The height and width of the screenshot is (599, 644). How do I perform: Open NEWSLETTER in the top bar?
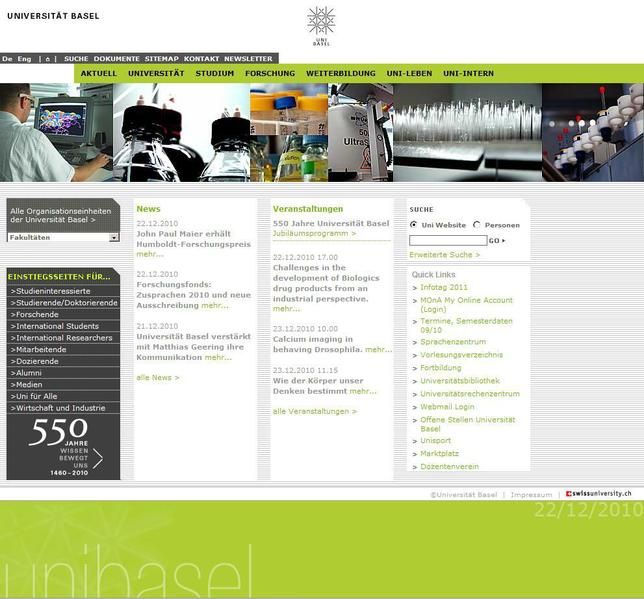pos(248,59)
